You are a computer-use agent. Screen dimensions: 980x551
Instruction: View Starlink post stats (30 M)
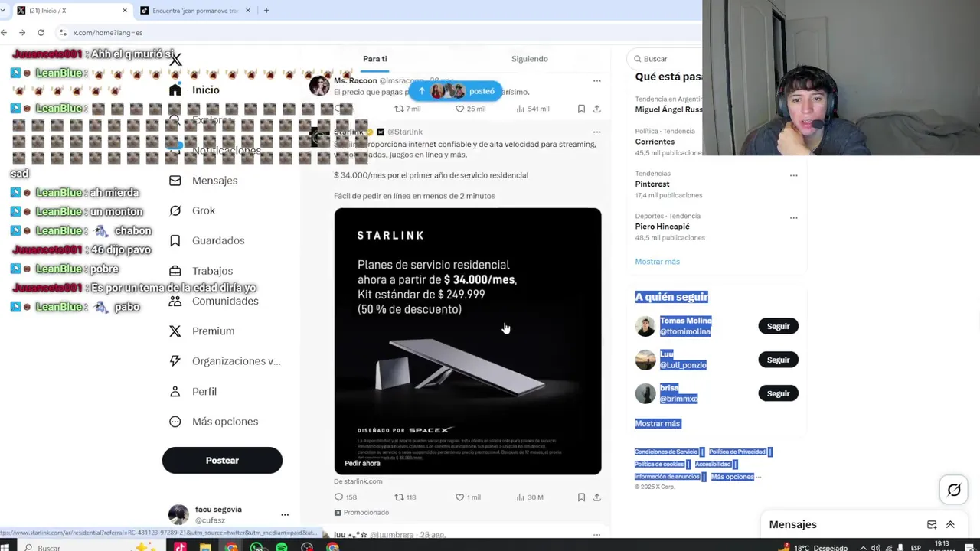pos(530,497)
